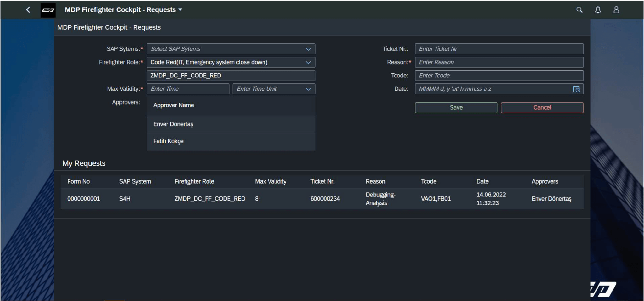Focus the Enter Reason input field
Viewport: 644px width, 301px height.
pyautogui.click(x=499, y=62)
